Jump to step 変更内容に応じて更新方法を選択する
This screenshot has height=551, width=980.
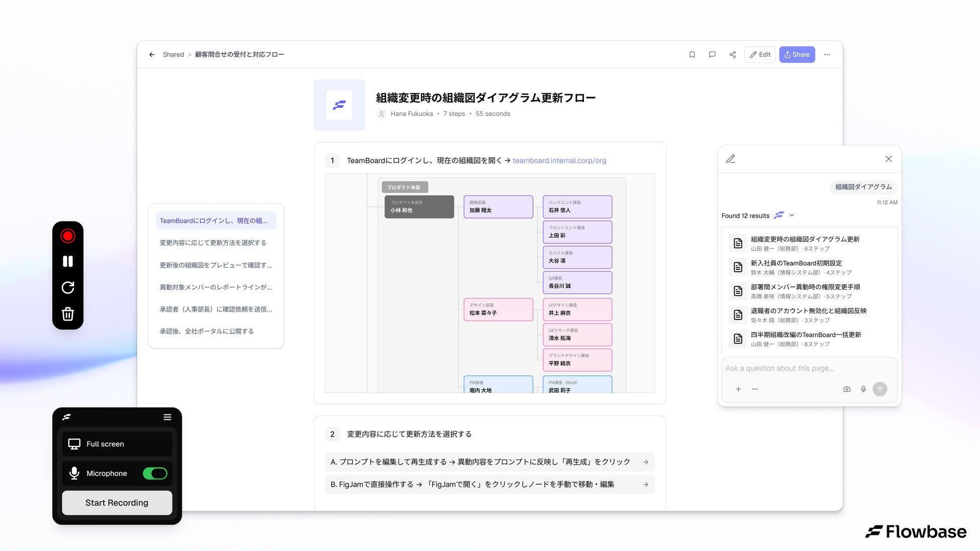point(213,243)
